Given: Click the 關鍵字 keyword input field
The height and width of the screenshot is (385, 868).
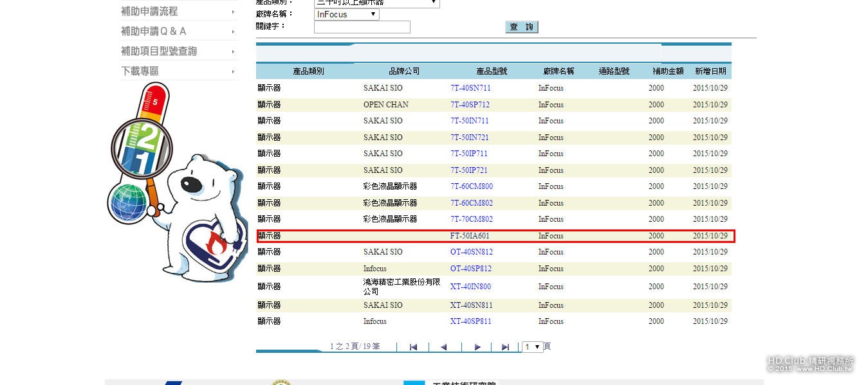Looking at the screenshot, I should 362,27.
